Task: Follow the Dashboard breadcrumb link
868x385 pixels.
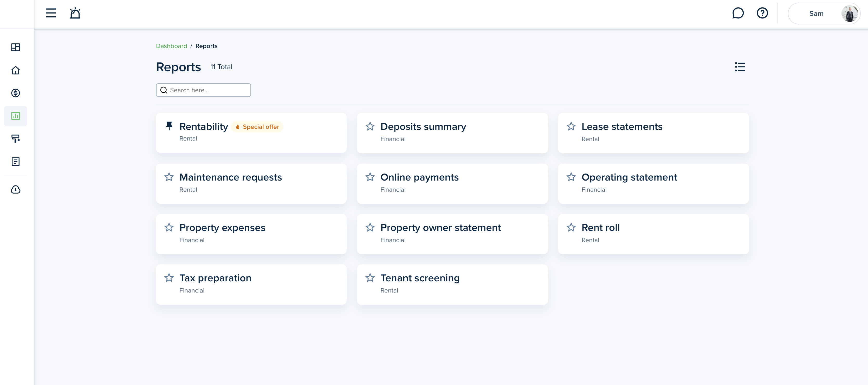Action: click(171, 46)
